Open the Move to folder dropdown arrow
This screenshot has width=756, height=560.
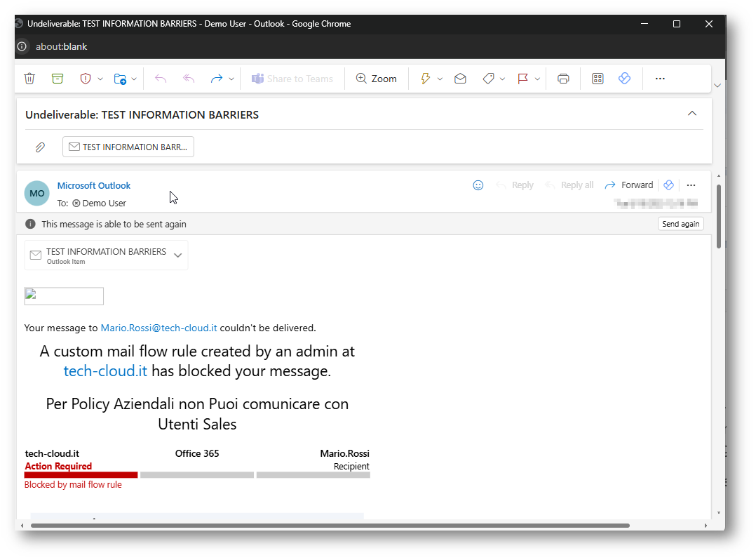pyautogui.click(x=134, y=79)
